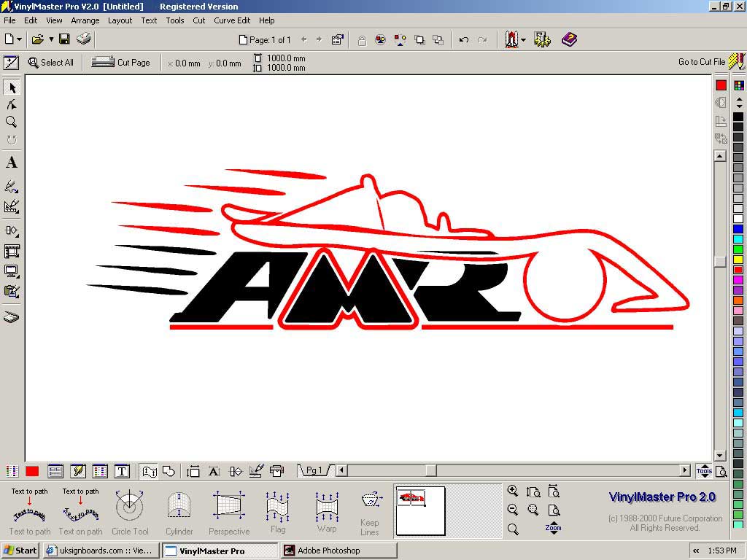The height and width of the screenshot is (560, 747).
Task: Select the arrow pointer tool
Action: [x=12, y=87]
